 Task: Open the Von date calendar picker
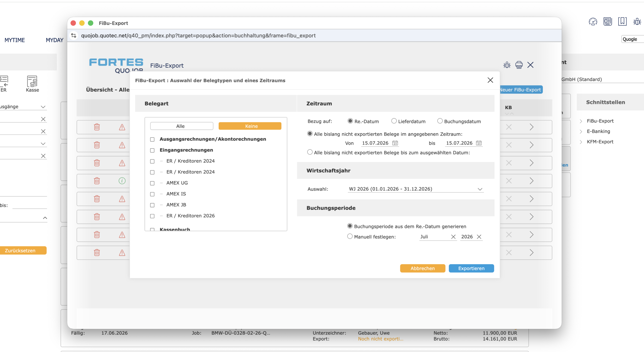click(x=395, y=143)
